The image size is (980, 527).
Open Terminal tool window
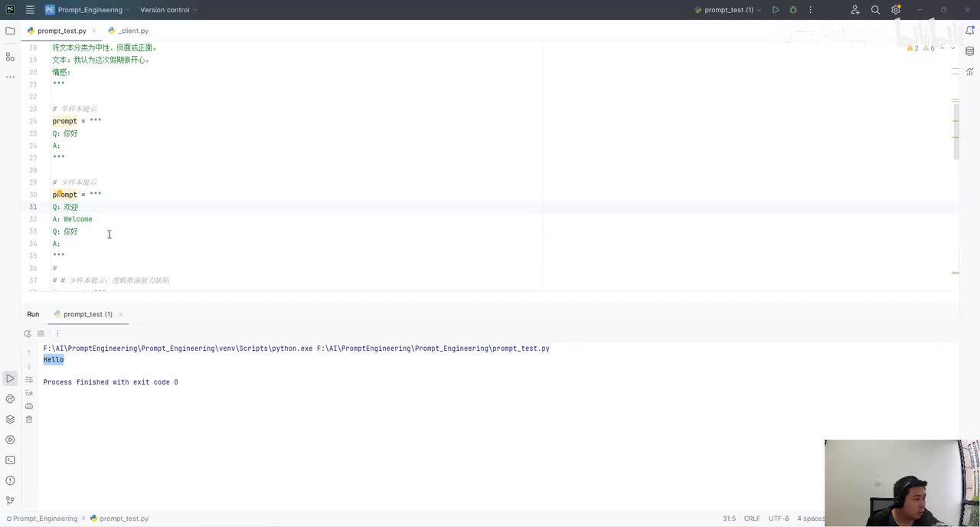[x=10, y=460]
